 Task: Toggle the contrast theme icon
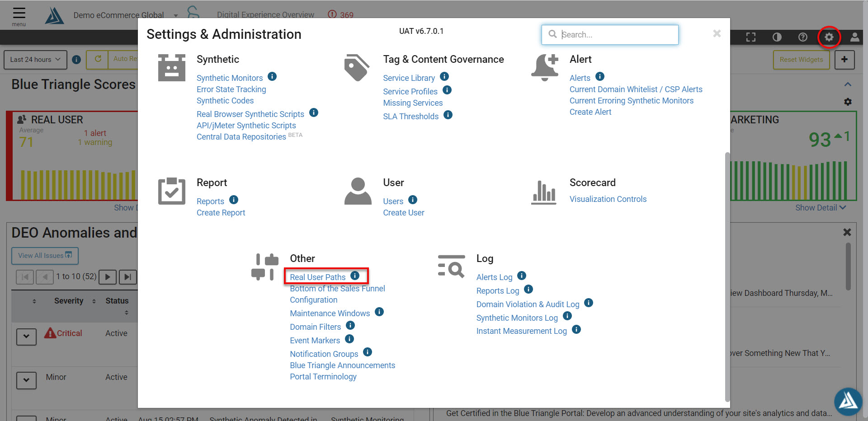(777, 37)
